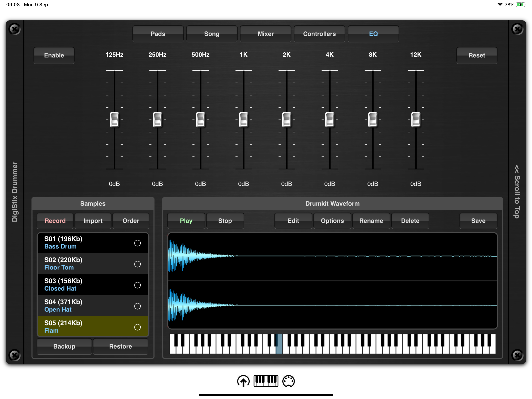The image size is (532, 399).
Task: Open the keyboard icon in bottom bar
Action: [x=266, y=381]
